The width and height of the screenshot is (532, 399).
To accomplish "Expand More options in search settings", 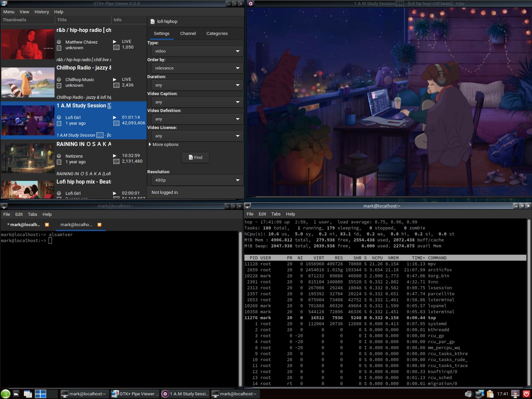I will (x=164, y=145).
